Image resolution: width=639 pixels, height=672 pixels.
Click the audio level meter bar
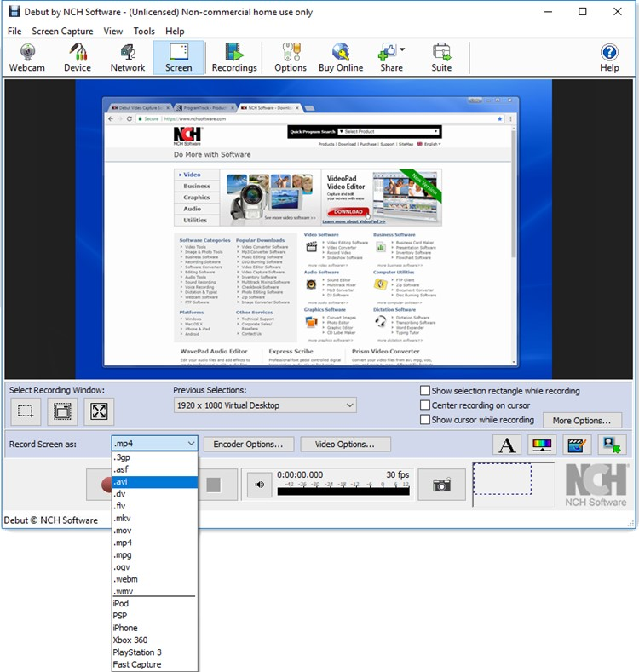pyautogui.click(x=343, y=491)
